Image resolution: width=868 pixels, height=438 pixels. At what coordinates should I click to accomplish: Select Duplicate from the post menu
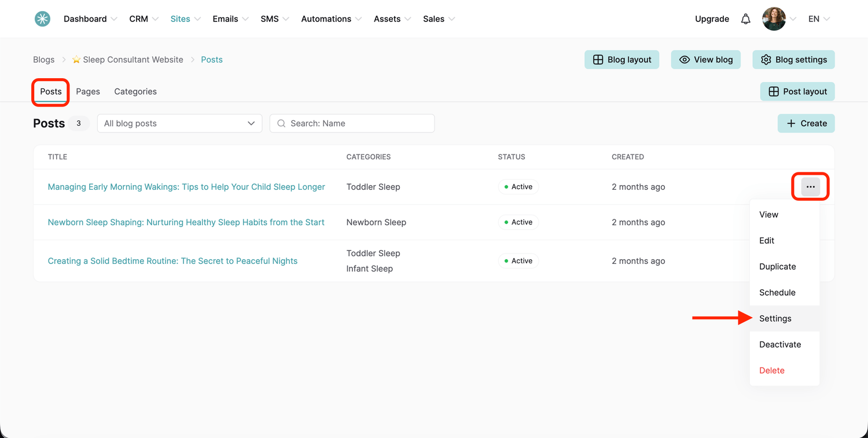click(785, 267)
